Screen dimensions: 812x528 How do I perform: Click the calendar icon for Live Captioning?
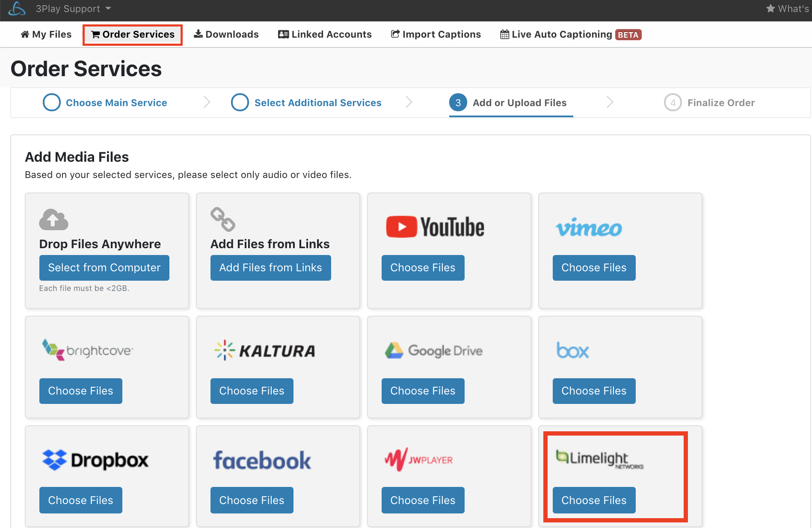click(x=504, y=34)
